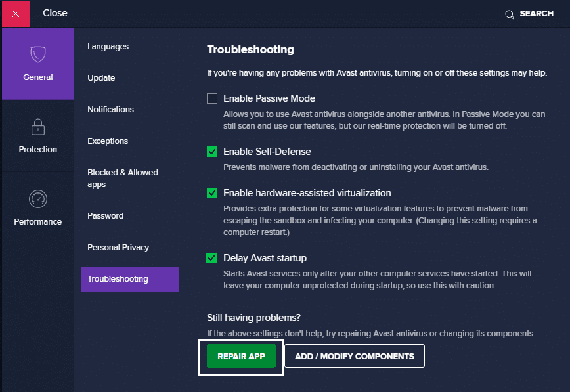Click the red X close icon
This screenshot has width=570, height=392.
tap(16, 14)
